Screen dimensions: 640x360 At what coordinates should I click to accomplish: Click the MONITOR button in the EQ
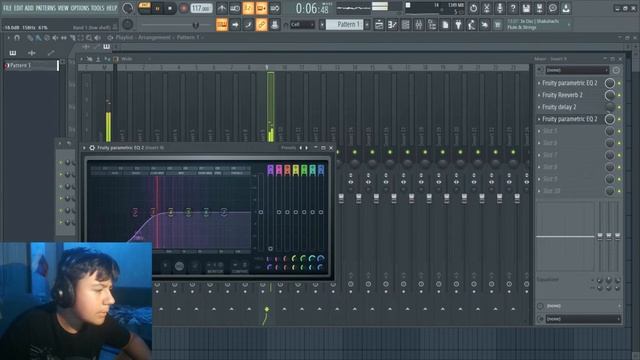(215, 271)
